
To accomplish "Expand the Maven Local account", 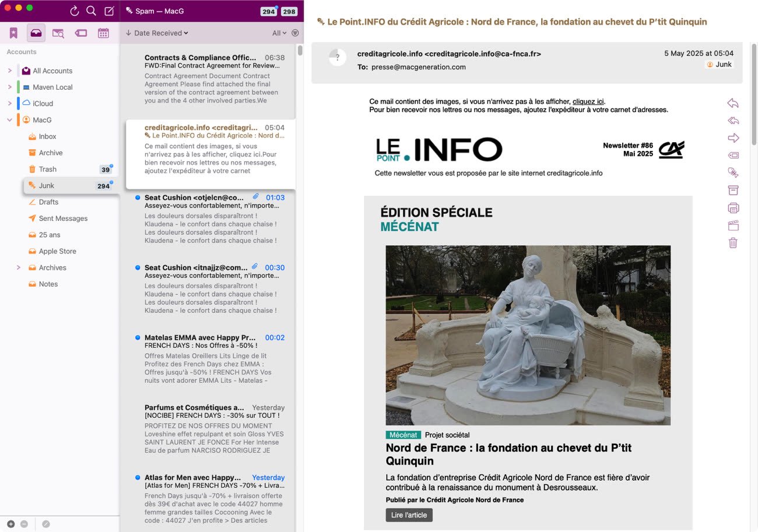I will point(10,87).
